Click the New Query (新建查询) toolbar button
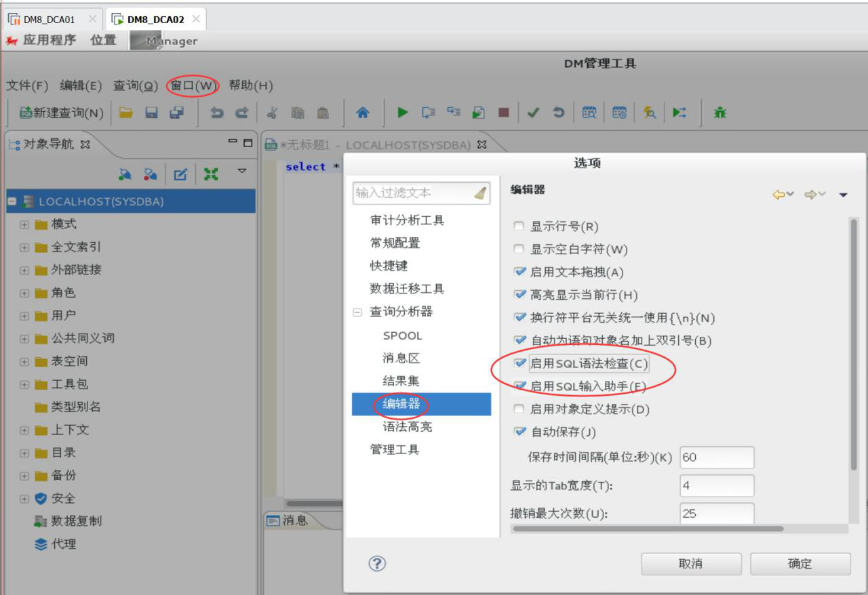The width and height of the screenshot is (868, 595). point(61,113)
